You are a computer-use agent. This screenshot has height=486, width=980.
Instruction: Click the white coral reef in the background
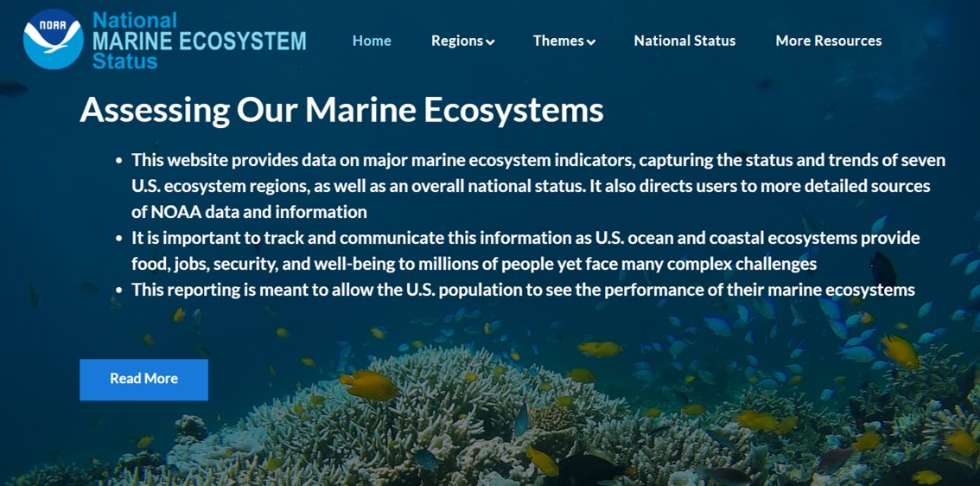(x=449, y=406)
